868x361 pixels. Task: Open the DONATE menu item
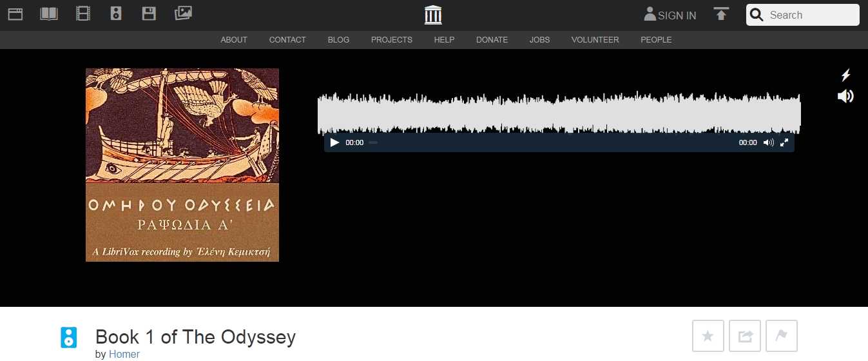pyautogui.click(x=492, y=40)
